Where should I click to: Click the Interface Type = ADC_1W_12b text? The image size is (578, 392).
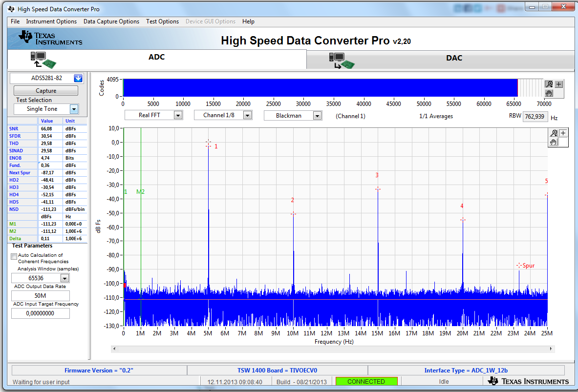pos(466,370)
